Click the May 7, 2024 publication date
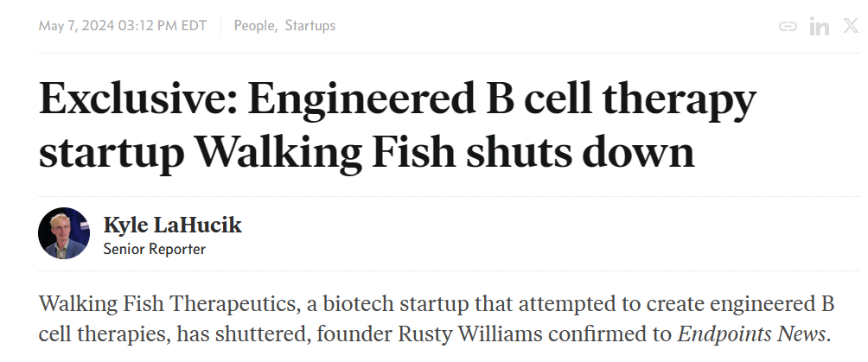This screenshot has width=868, height=362. tap(74, 25)
